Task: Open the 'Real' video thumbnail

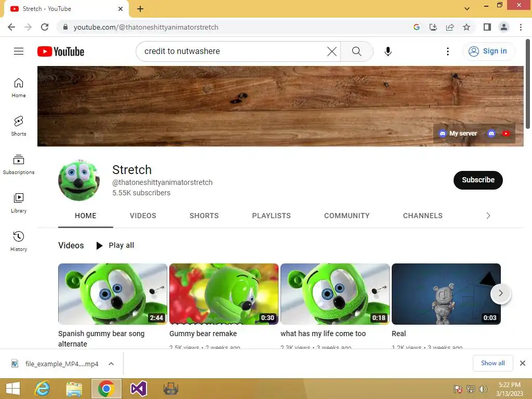Action: tap(446, 294)
